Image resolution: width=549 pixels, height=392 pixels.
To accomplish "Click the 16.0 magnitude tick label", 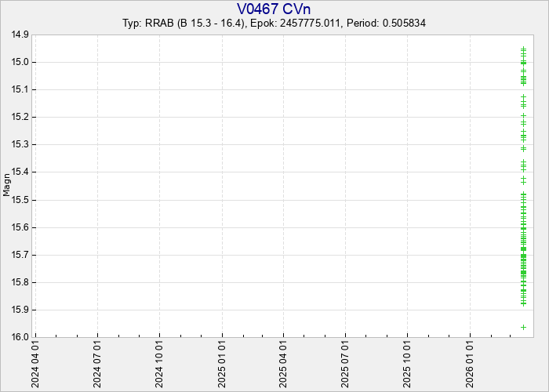I will pyautogui.click(x=20, y=337).
